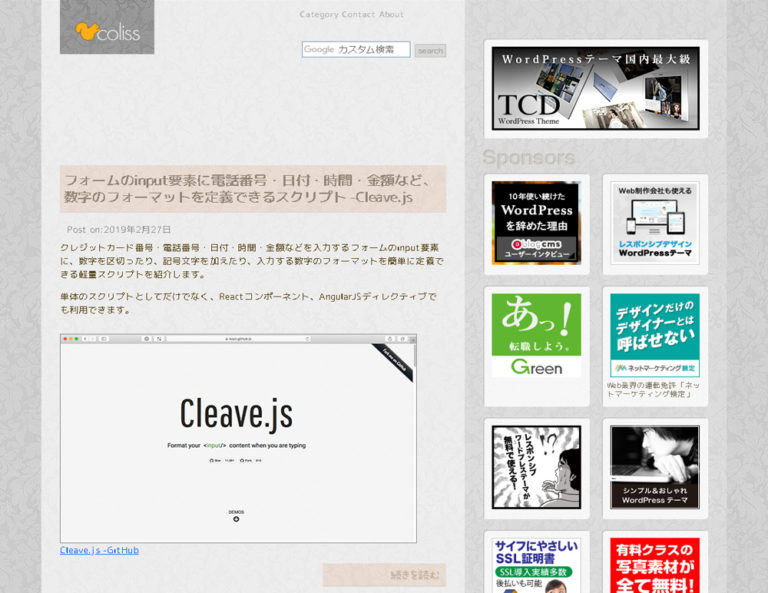The height and width of the screenshot is (593, 768).
Task: Open the 'WordPressを辞めた理由' a-blog cms ad
Action: point(536,223)
